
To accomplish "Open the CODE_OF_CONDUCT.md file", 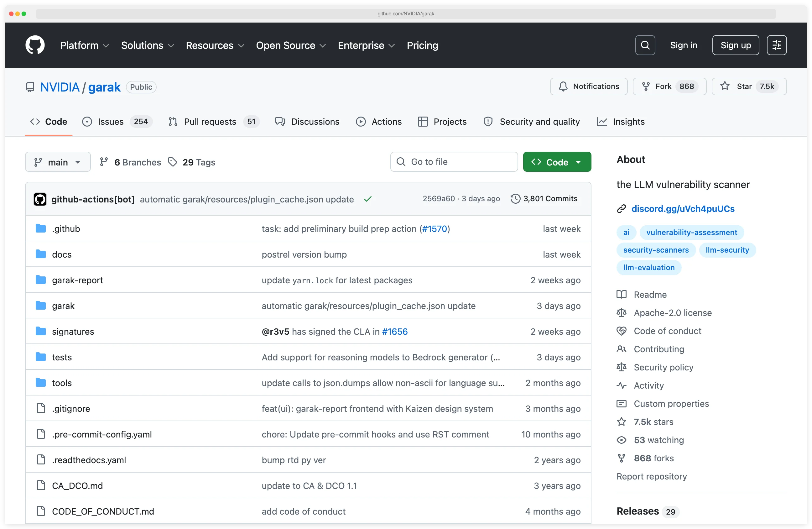I will (103, 511).
